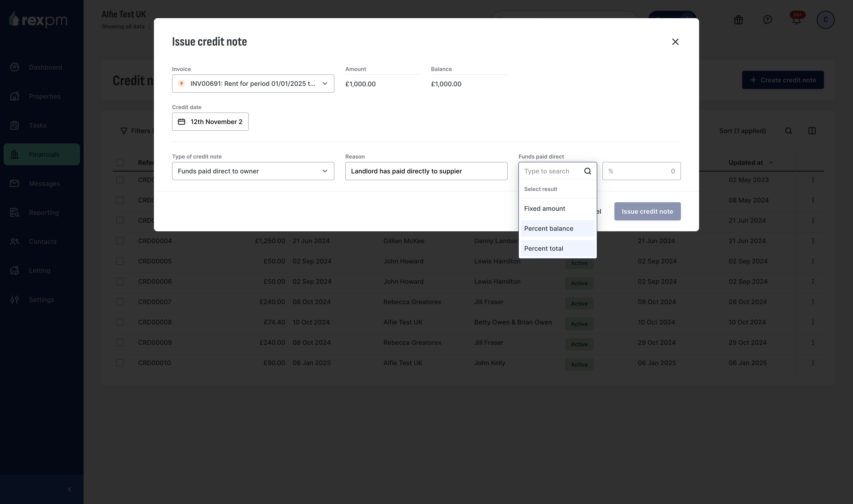Click the Letting house-key icon
The image size is (853, 504).
point(14,271)
